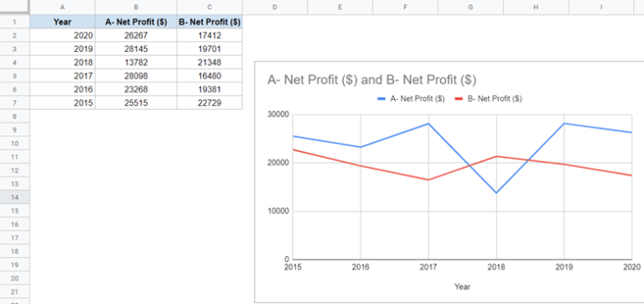The width and height of the screenshot is (644, 304).
Task: Select column D header
Action: point(275,7)
